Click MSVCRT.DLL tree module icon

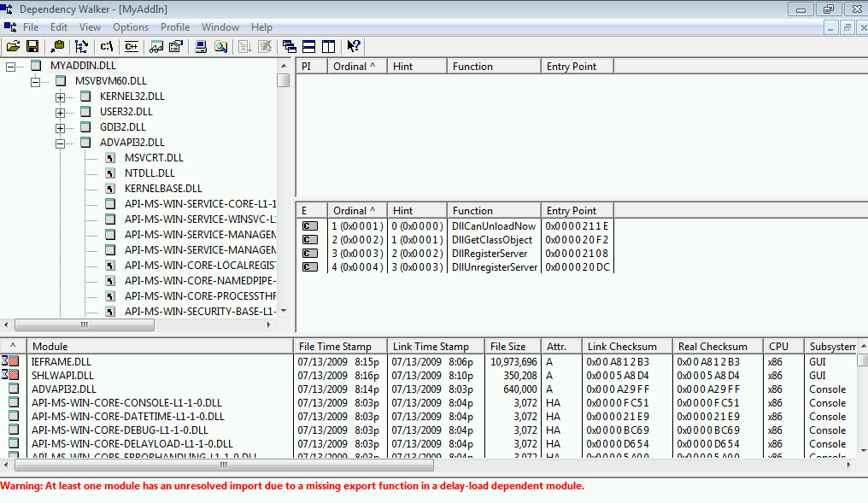(x=110, y=158)
